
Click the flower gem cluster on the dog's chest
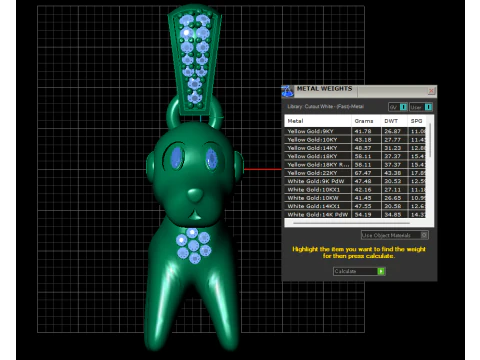pos(193,246)
